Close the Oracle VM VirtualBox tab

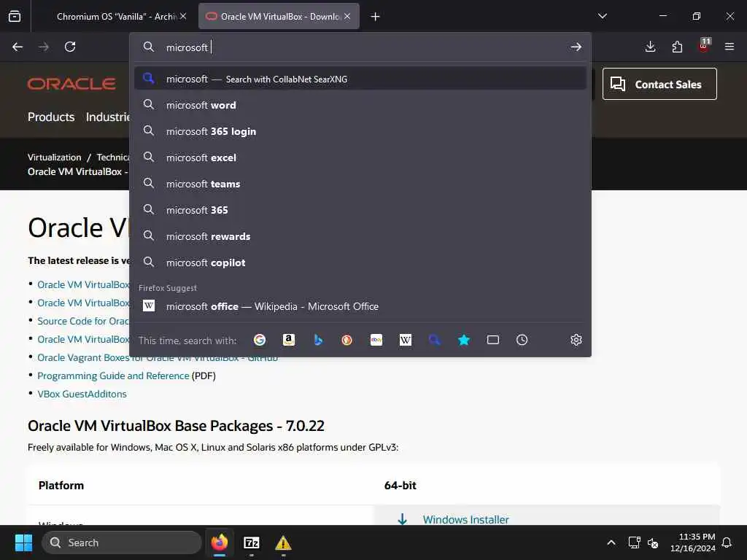point(347,16)
